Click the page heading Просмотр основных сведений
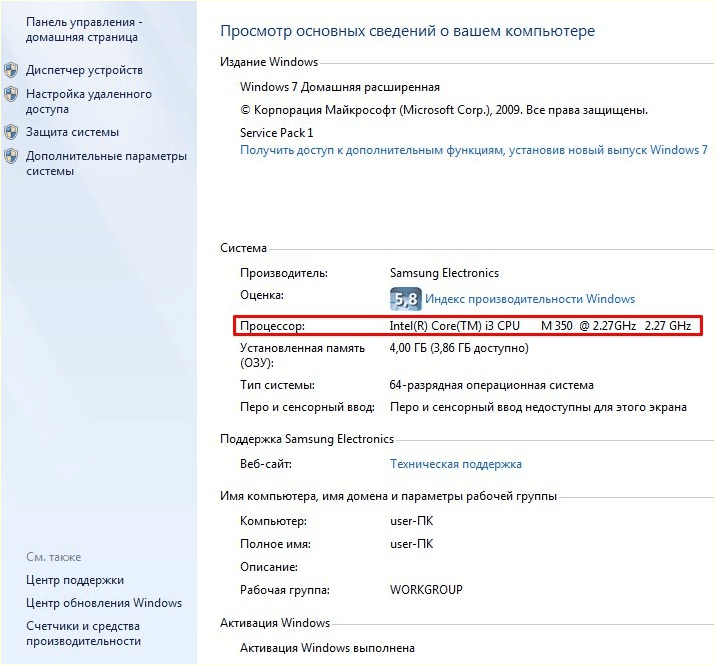The height and width of the screenshot is (665, 715). [407, 31]
